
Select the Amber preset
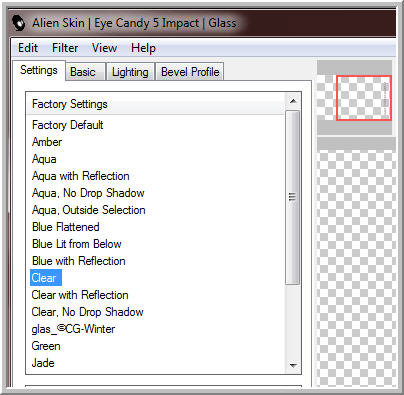click(x=47, y=142)
